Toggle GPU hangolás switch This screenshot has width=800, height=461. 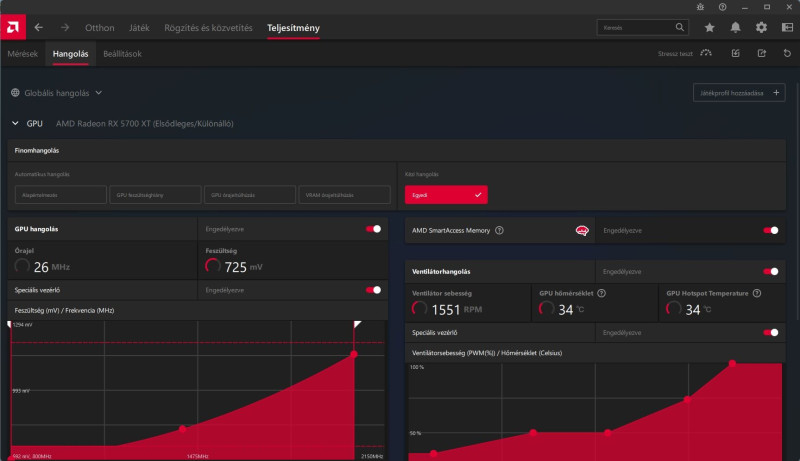[x=373, y=229]
